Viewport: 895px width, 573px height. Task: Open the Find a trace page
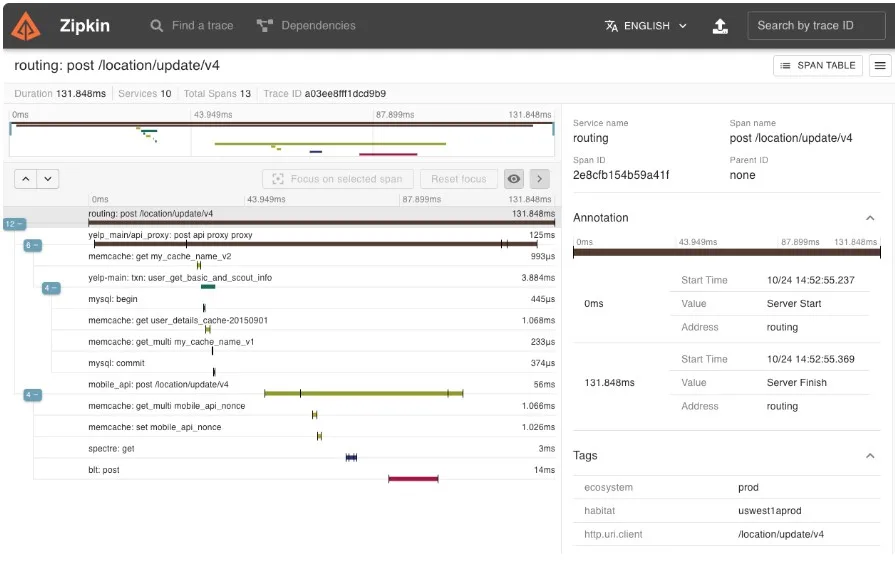pos(192,26)
